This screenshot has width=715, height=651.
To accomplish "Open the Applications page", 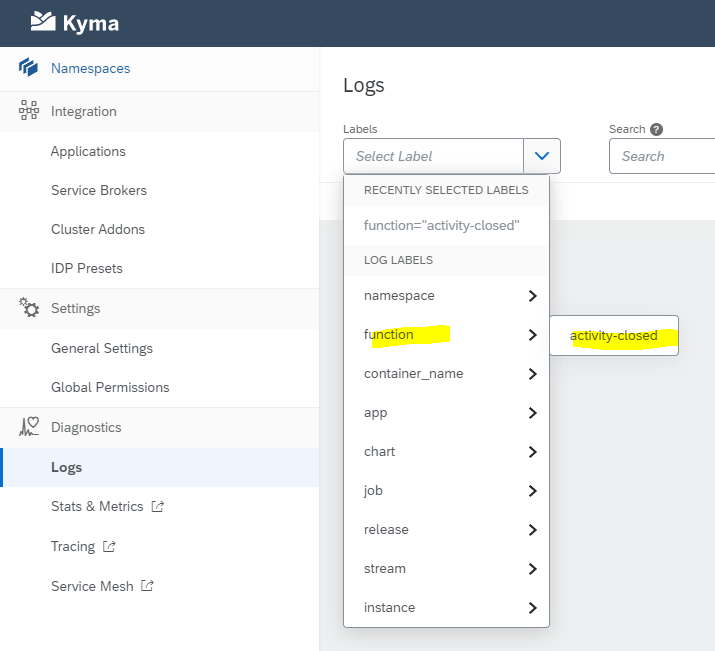I will 88,152.
